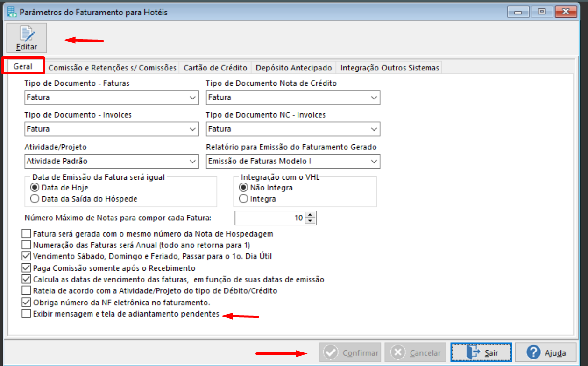Enable Rateia de acordo com Atividade/Projeto
This screenshot has width=588, height=366.
(x=26, y=291)
